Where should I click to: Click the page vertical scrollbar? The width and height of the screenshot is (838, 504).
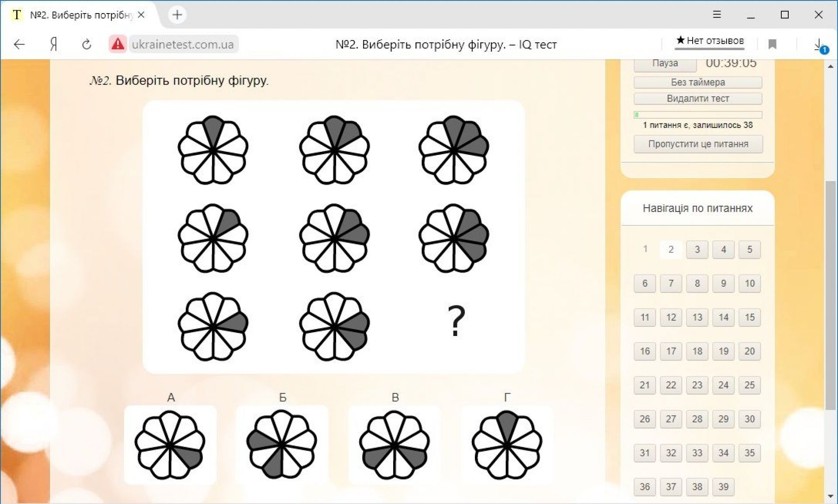pyautogui.click(x=830, y=297)
